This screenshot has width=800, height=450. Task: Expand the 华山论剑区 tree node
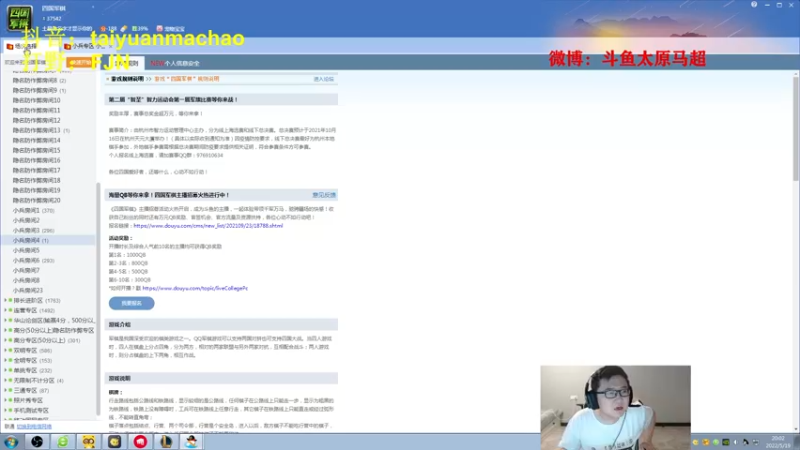(x=6, y=320)
